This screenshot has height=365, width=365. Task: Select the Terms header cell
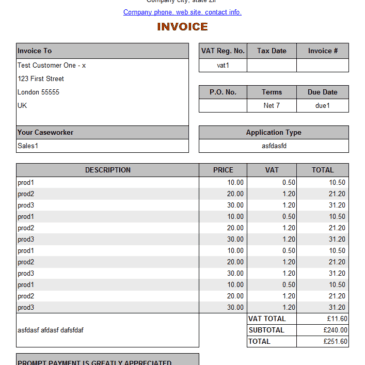(x=272, y=92)
